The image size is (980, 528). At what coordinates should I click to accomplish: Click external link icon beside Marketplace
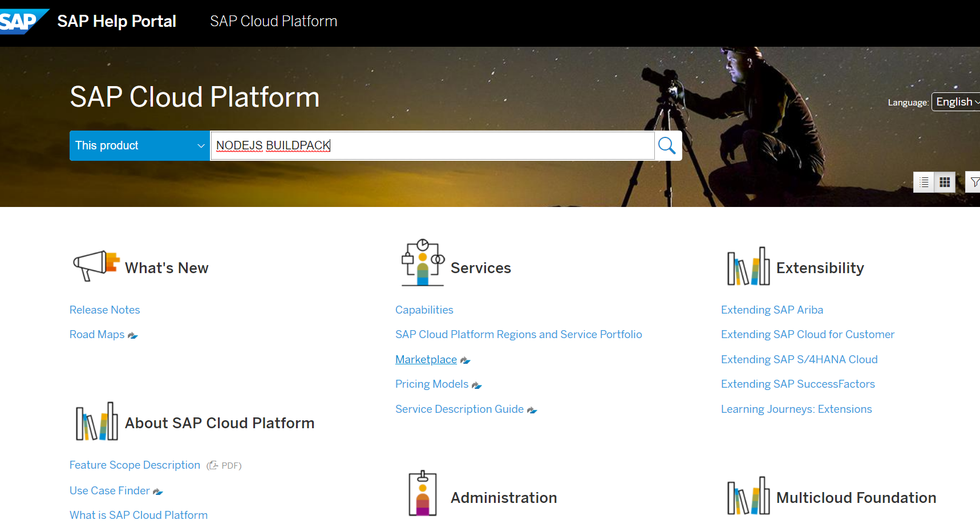(x=465, y=360)
